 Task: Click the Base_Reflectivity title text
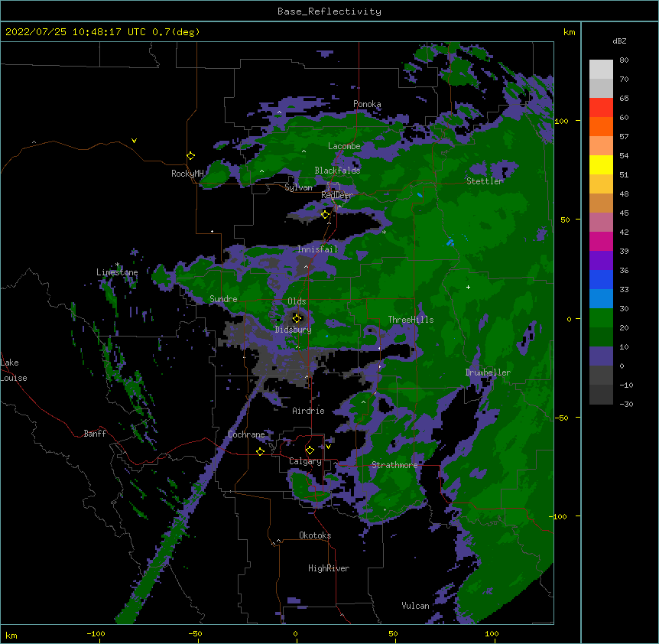[x=329, y=11]
